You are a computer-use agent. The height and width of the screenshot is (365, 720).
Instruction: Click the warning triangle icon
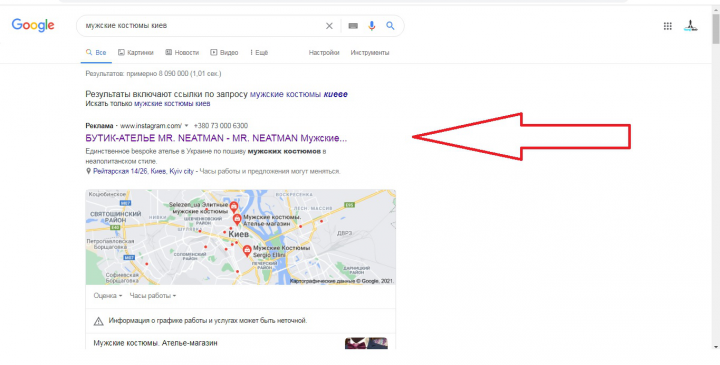tap(98, 321)
